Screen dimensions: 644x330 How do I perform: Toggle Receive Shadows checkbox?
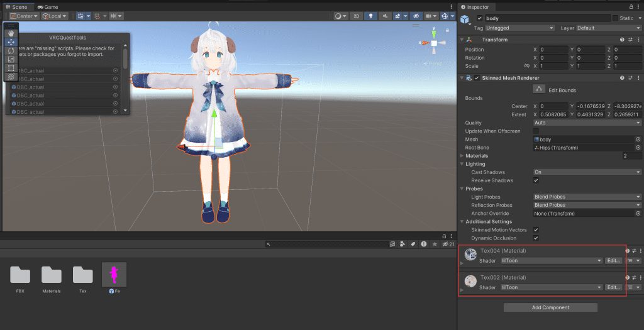[x=536, y=180]
